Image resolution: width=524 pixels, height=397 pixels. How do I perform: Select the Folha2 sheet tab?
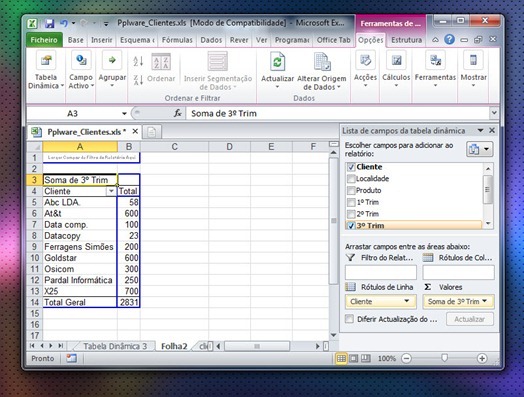[174, 346]
